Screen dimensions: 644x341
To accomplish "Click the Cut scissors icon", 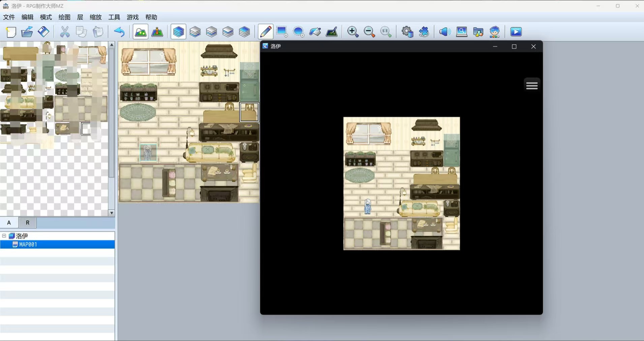I will (65, 32).
